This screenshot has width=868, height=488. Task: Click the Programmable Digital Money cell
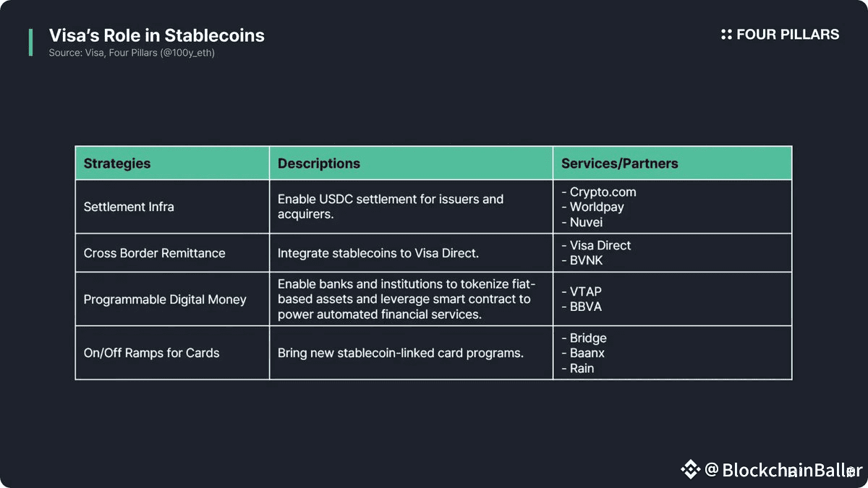[x=165, y=299]
